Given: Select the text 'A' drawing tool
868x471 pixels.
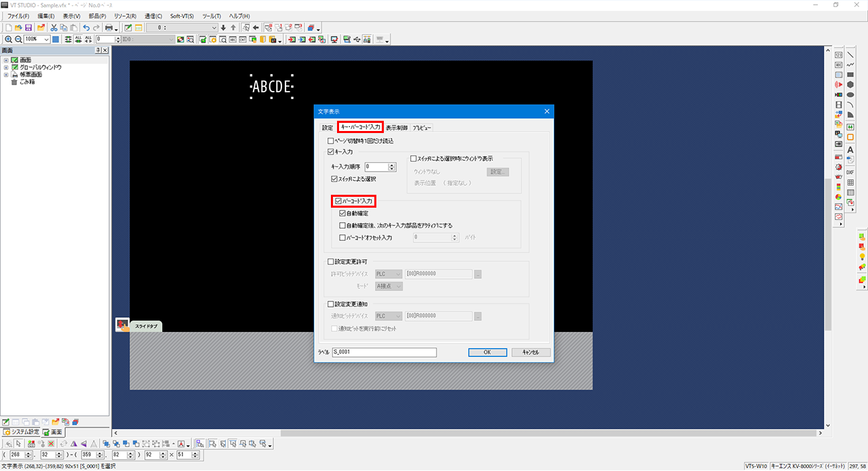Looking at the screenshot, I should pos(850,149).
